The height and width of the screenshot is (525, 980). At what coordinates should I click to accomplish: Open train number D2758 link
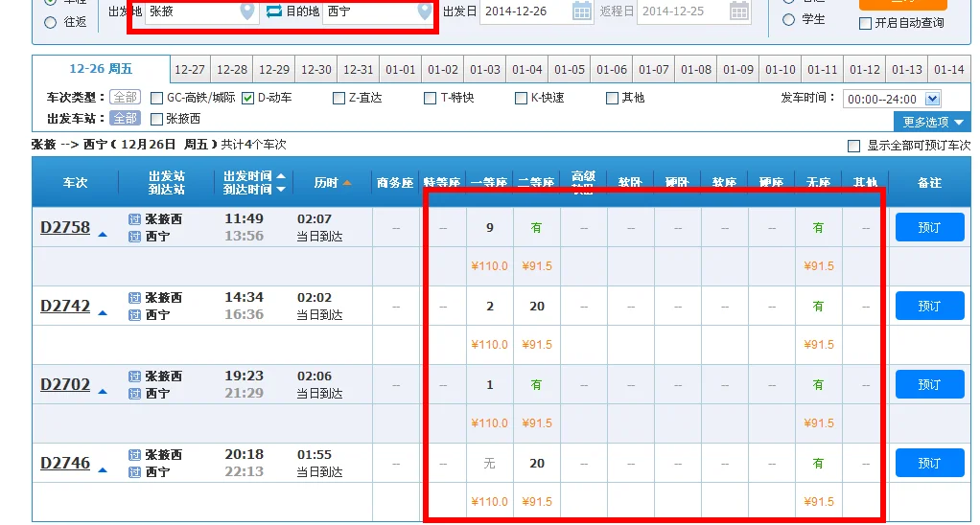tap(65, 227)
